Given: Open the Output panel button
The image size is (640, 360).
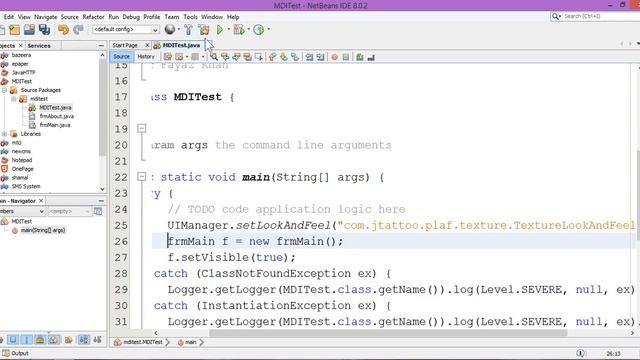Looking at the screenshot, I should click(x=15, y=353).
